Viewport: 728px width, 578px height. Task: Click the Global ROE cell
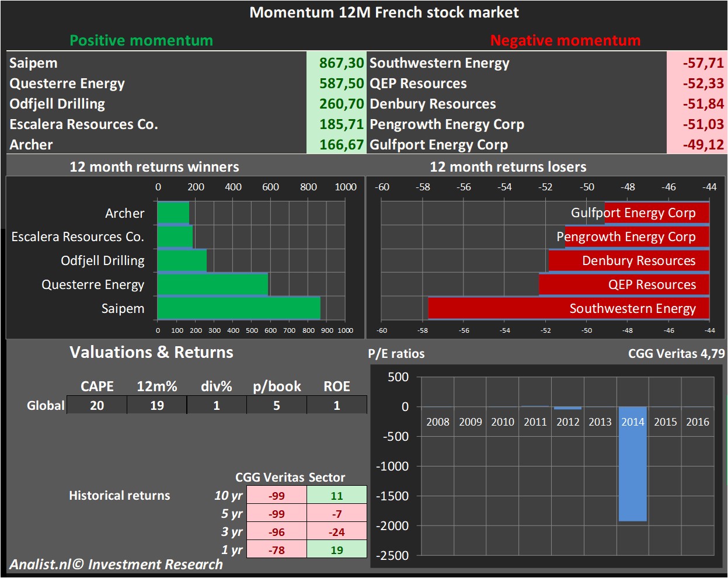337,405
